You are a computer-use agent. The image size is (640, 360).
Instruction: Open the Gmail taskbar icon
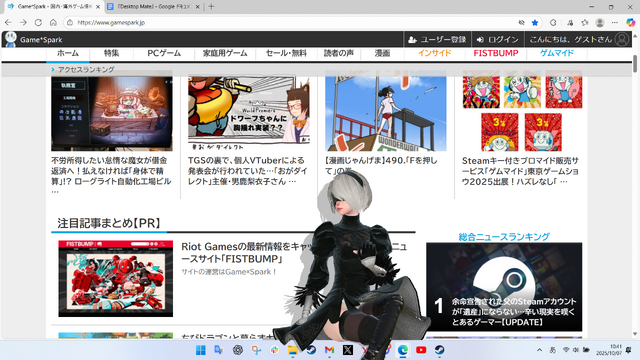(329, 350)
